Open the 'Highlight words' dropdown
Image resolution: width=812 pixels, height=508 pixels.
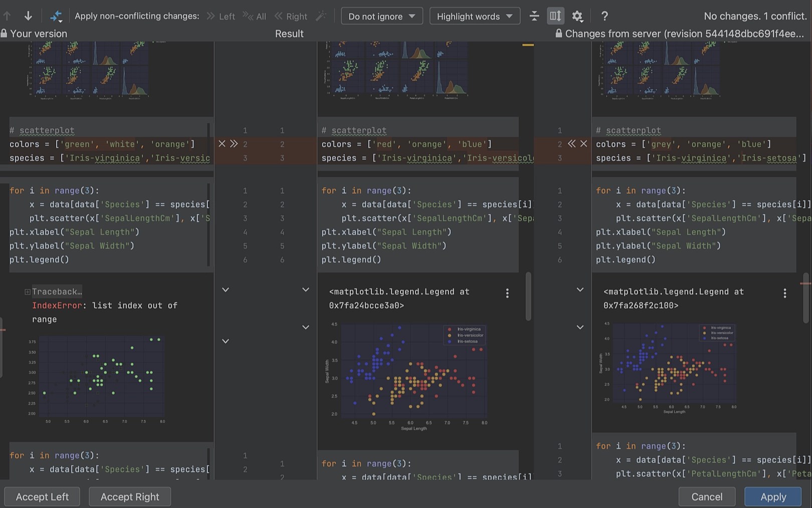[474, 16]
